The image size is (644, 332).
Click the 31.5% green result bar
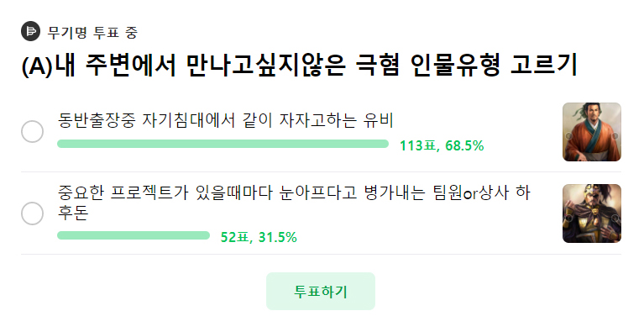[134, 235]
